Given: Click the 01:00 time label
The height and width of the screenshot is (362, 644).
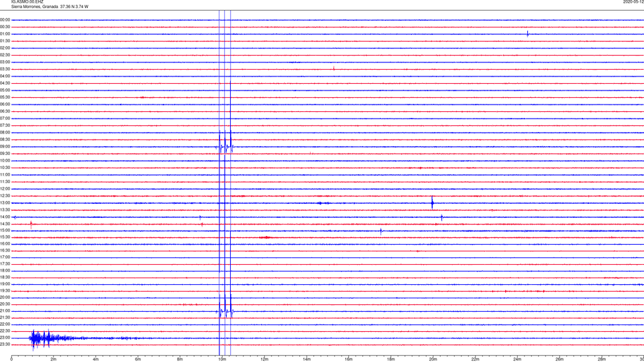Looking at the screenshot, I should [x=5, y=34].
